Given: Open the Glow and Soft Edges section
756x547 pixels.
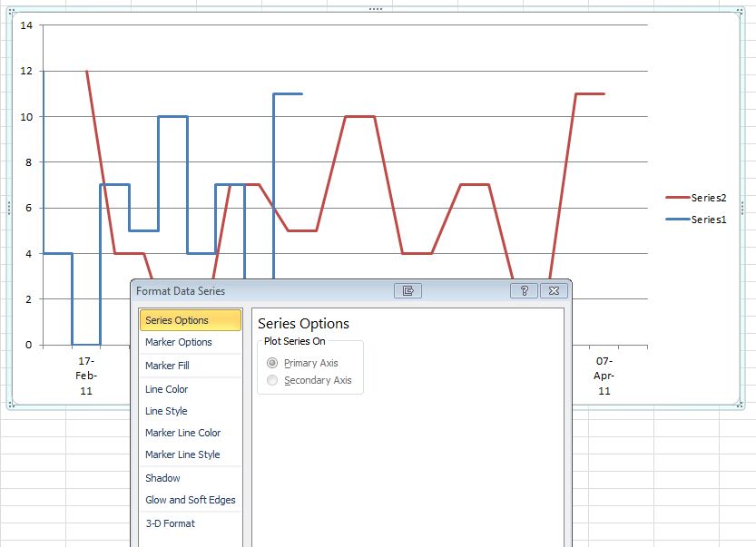Looking at the screenshot, I should [x=190, y=500].
